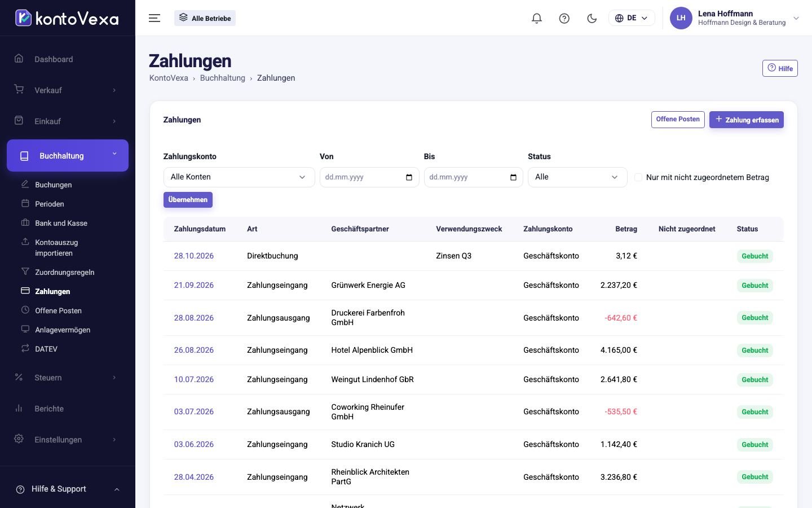Expand the Hilfe & Support section chevron
Image resolution: width=812 pixels, height=508 pixels.
click(x=117, y=489)
